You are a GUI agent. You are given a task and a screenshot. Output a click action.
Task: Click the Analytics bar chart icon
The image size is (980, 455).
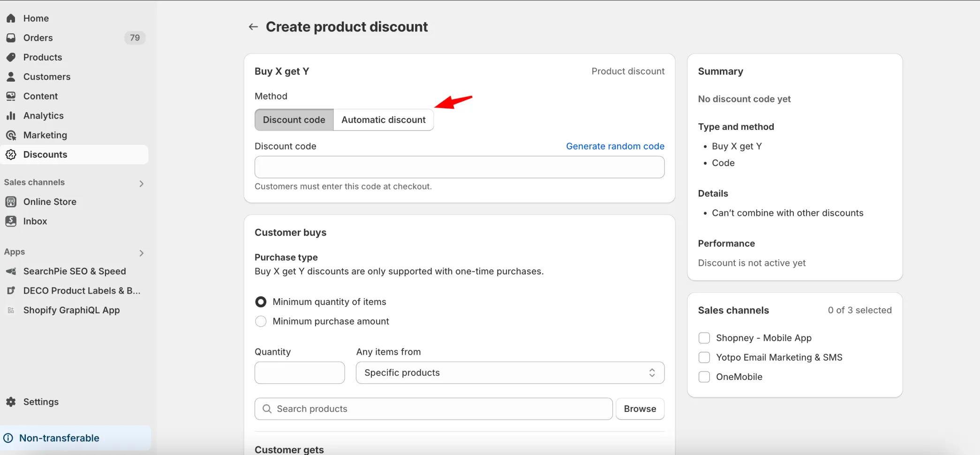(11, 115)
